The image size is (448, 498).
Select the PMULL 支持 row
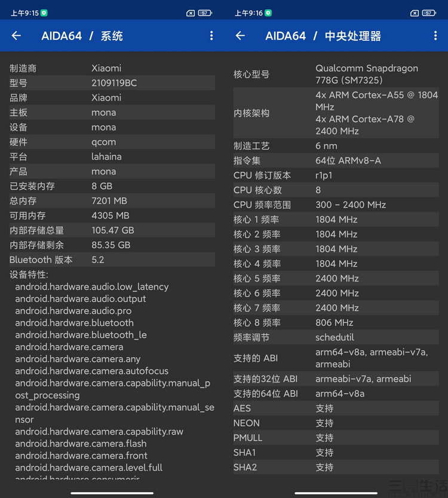(x=336, y=438)
